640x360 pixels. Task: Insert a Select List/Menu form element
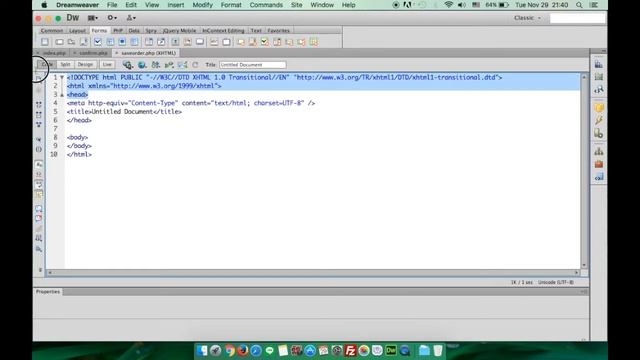[149, 42]
